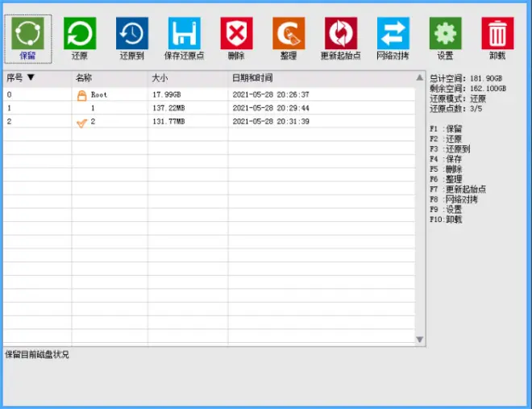Viewport: 532px width, 409px height.
Task: Click the 大小 column header
Action: [x=160, y=78]
